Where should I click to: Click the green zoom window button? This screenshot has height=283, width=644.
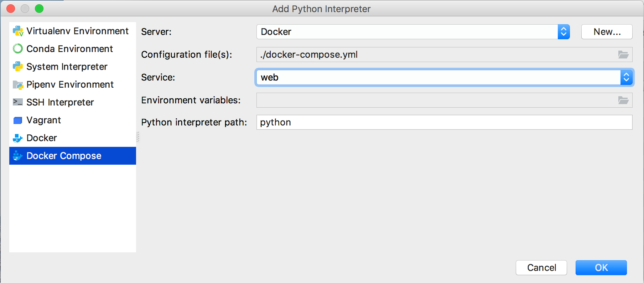point(39,9)
